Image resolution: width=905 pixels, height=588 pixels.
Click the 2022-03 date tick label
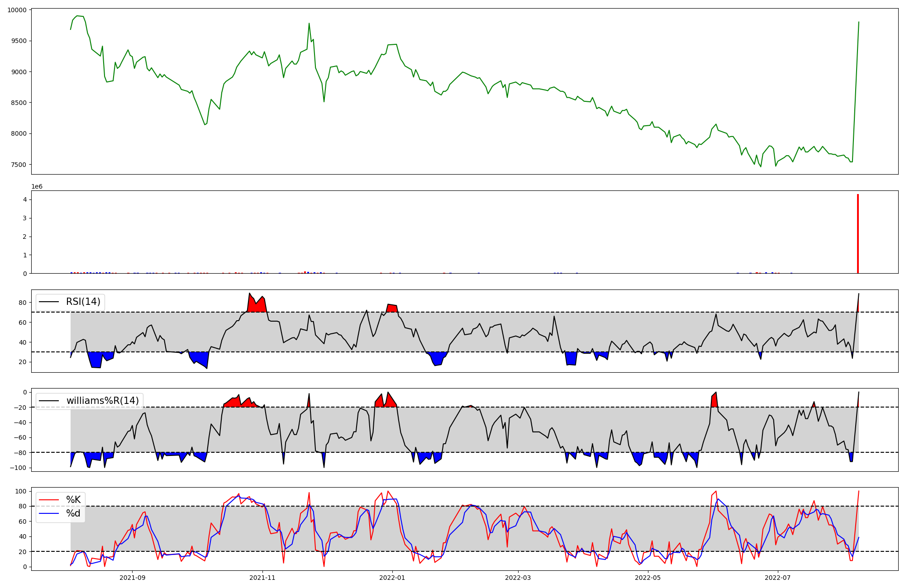(518, 578)
